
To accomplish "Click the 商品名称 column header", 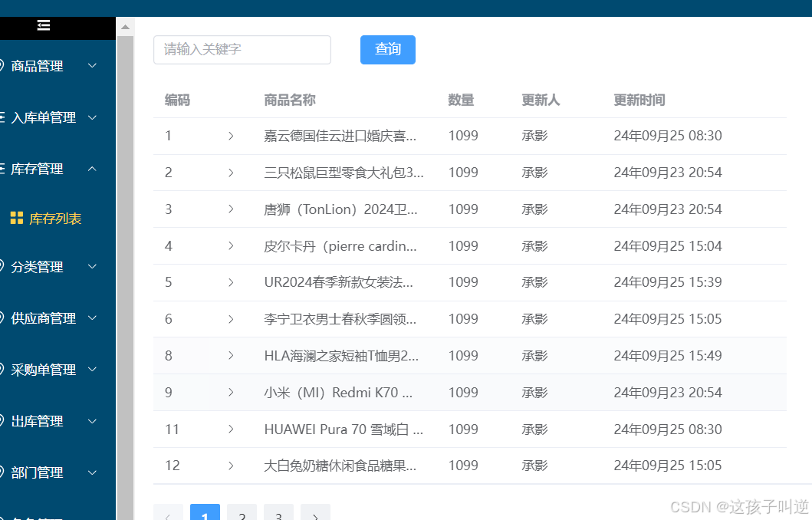I will click(x=290, y=100).
